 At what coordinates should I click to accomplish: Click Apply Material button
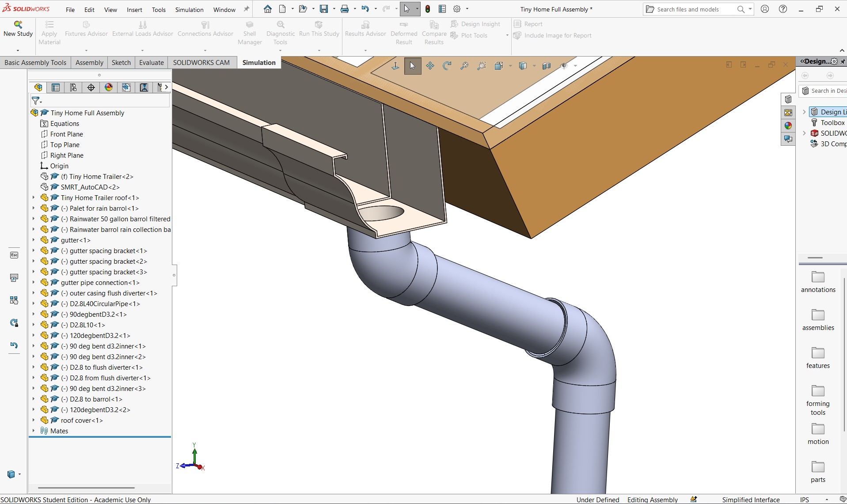(49, 33)
